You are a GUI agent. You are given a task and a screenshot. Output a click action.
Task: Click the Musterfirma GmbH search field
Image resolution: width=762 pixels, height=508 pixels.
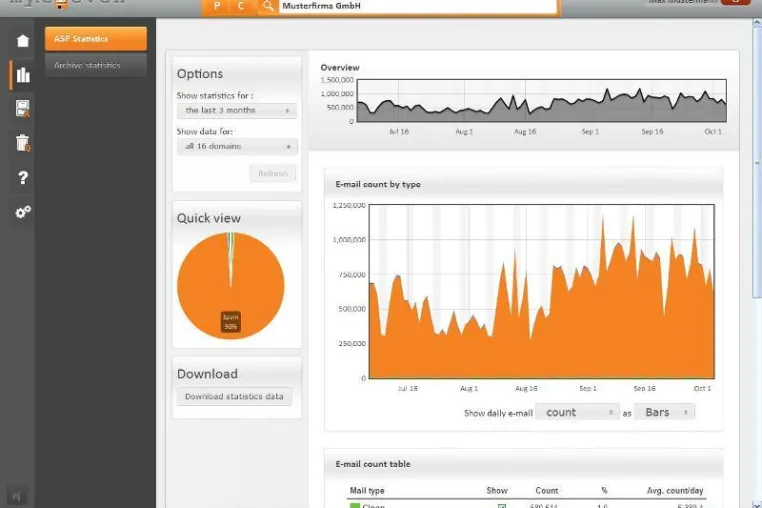(x=418, y=6)
